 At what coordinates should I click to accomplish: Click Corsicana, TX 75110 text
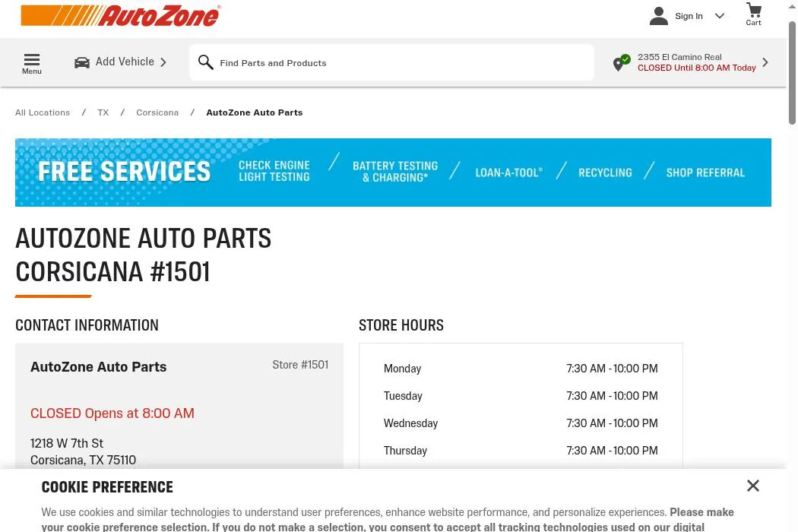pyautogui.click(x=84, y=461)
